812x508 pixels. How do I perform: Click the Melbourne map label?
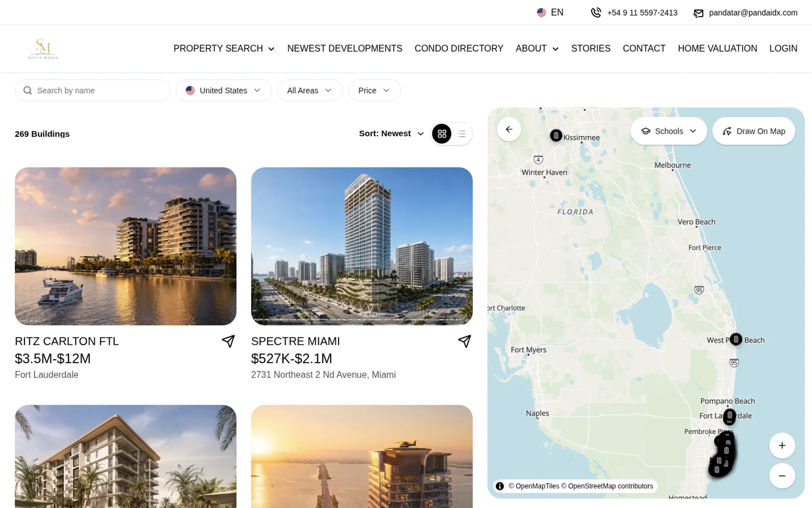pos(672,165)
